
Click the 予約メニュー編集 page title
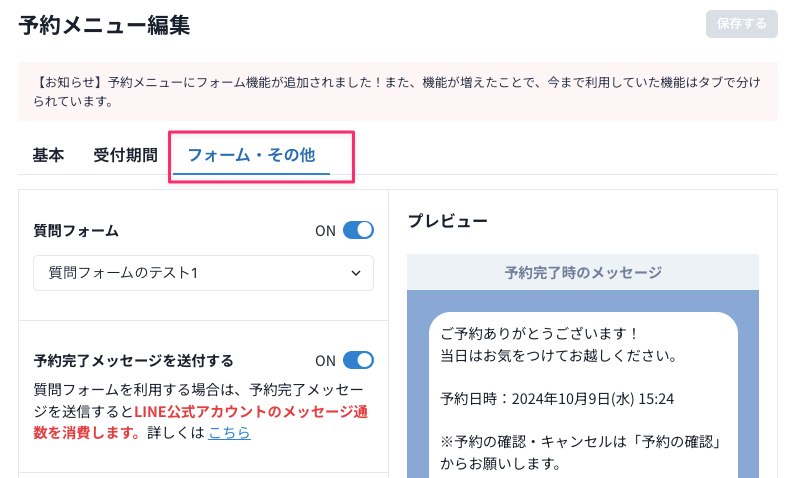coord(104,25)
